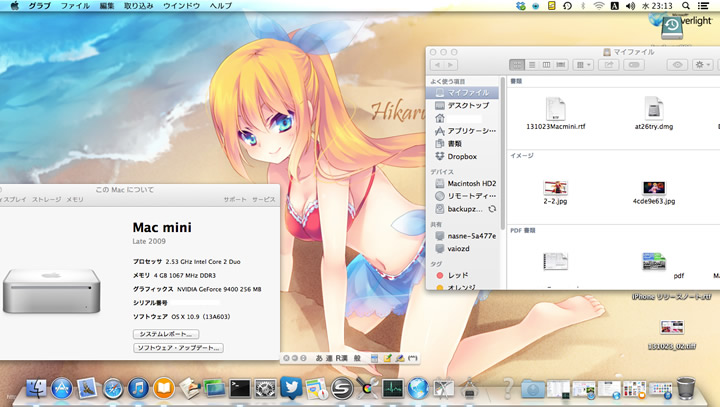Open System Preferences dock icon
The width and height of the screenshot is (720, 407).
tap(265, 389)
